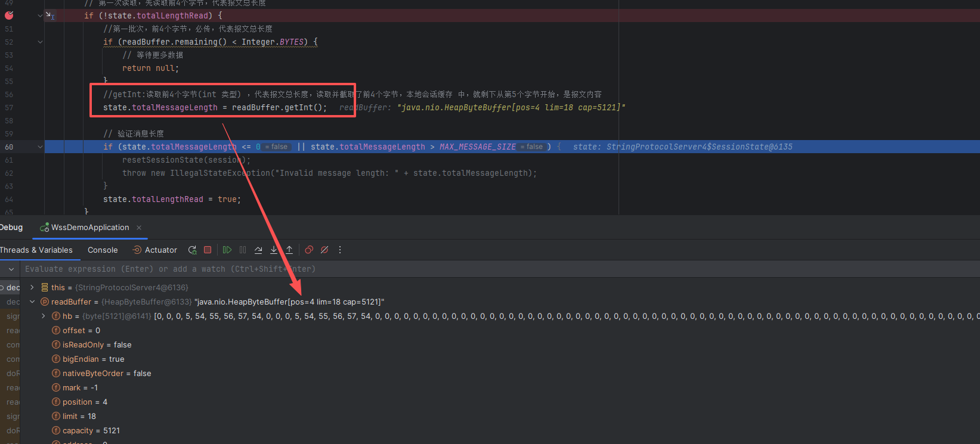Screen dimensions: 980x444
Task: Collapse the readBuffer variable node
Action: [32, 302]
